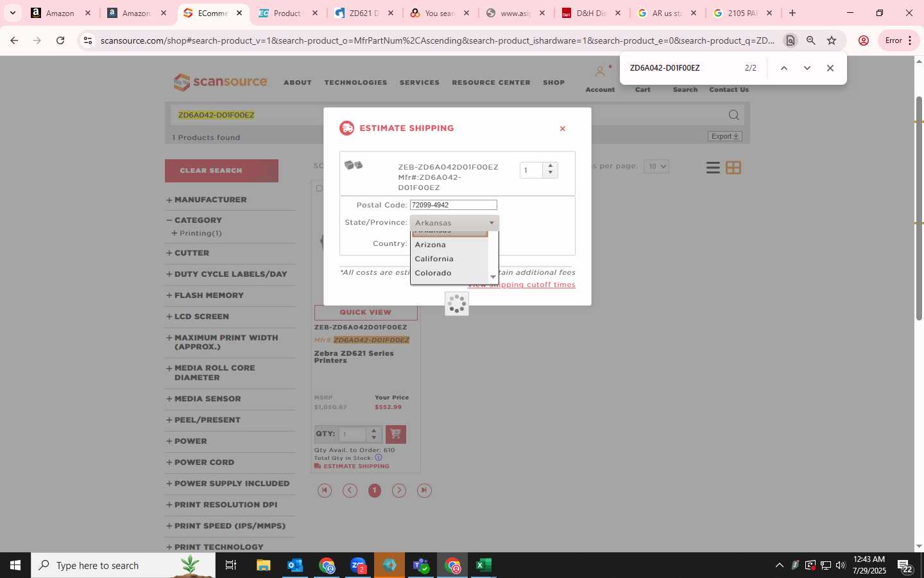Edit the Postal Code field
The image size is (924, 578).
pyautogui.click(x=454, y=205)
